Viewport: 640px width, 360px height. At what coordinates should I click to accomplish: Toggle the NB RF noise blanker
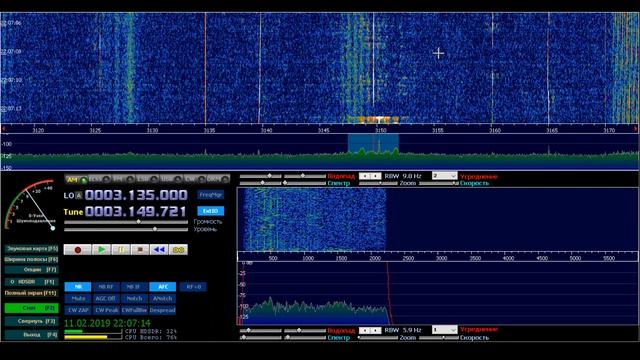106,287
